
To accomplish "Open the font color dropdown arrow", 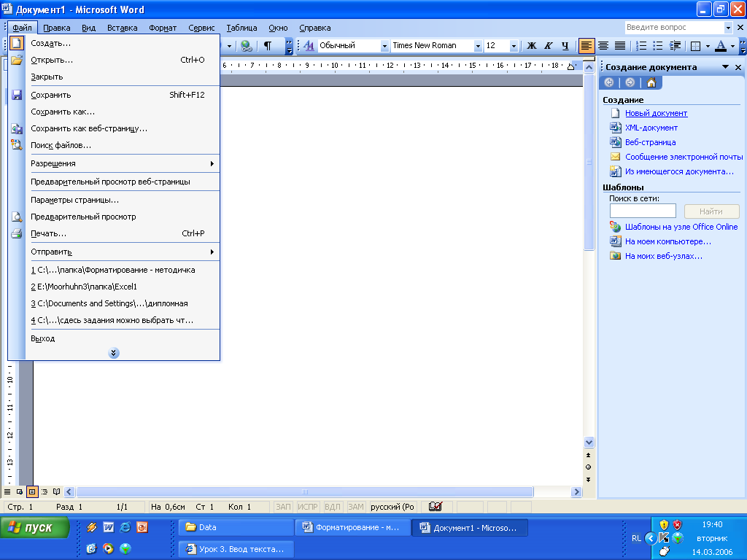I will coord(732,46).
